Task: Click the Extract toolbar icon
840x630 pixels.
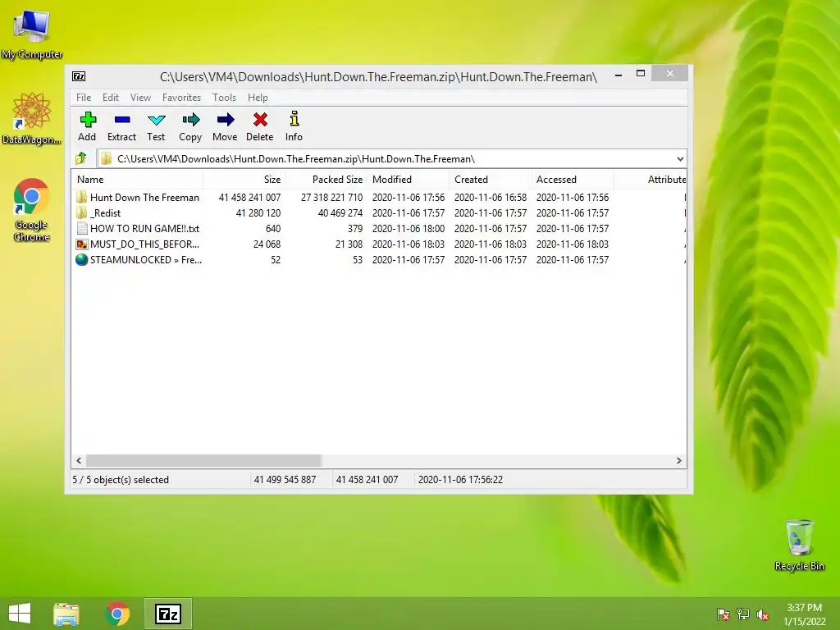Action: pyautogui.click(x=122, y=120)
